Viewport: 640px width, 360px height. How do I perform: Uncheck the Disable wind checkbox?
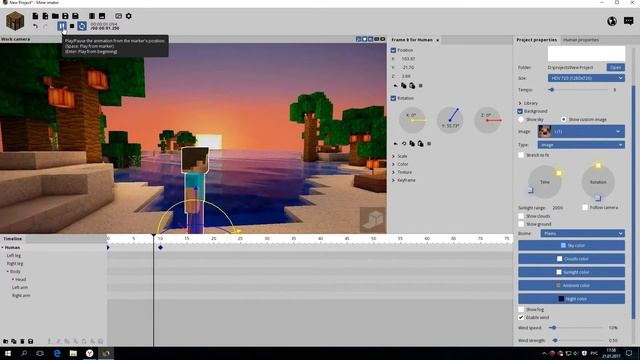(x=521, y=317)
